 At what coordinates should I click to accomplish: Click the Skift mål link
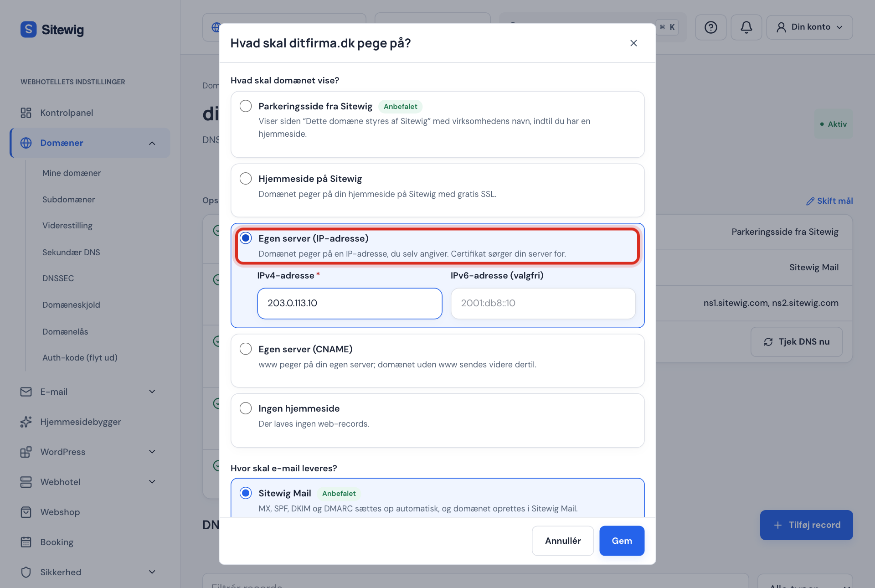[829, 201]
